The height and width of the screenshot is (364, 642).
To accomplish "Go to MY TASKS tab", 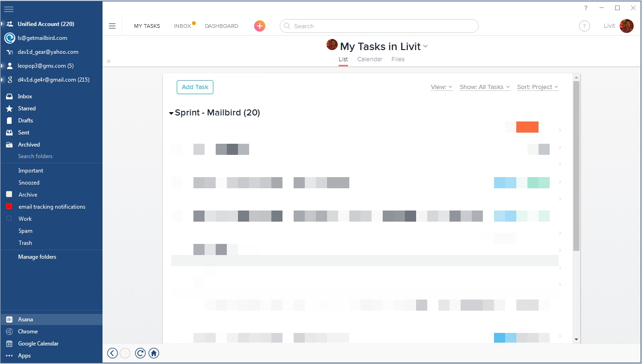I will (x=147, y=26).
